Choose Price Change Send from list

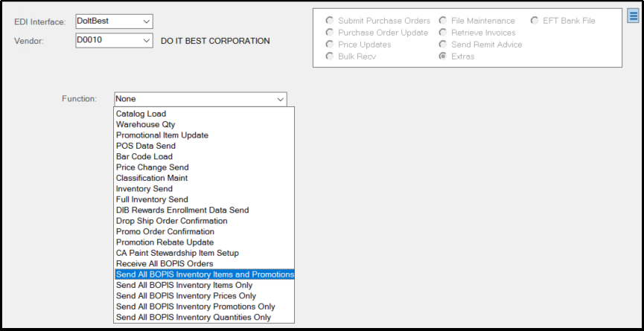153,167
